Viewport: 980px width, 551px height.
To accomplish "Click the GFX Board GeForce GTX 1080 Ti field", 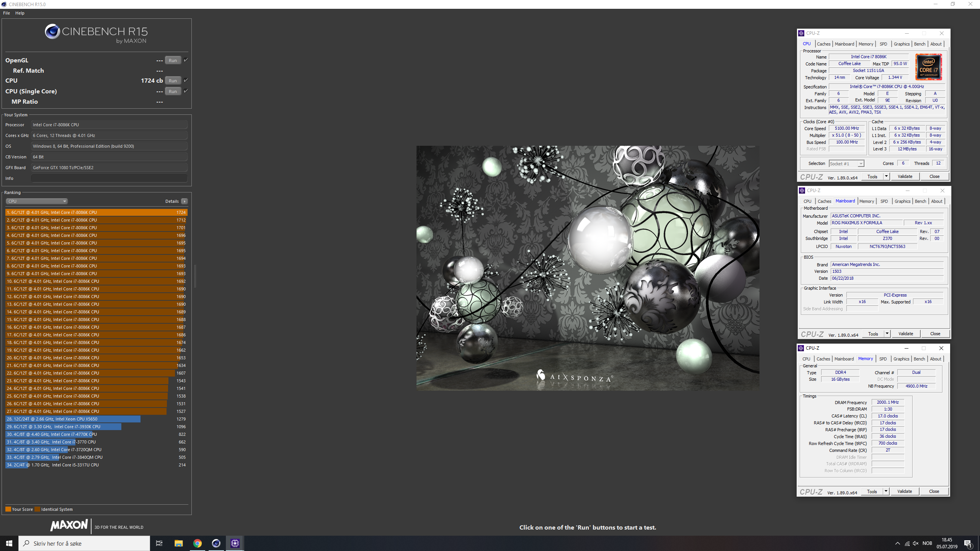I will pyautogui.click(x=109, y=168).
